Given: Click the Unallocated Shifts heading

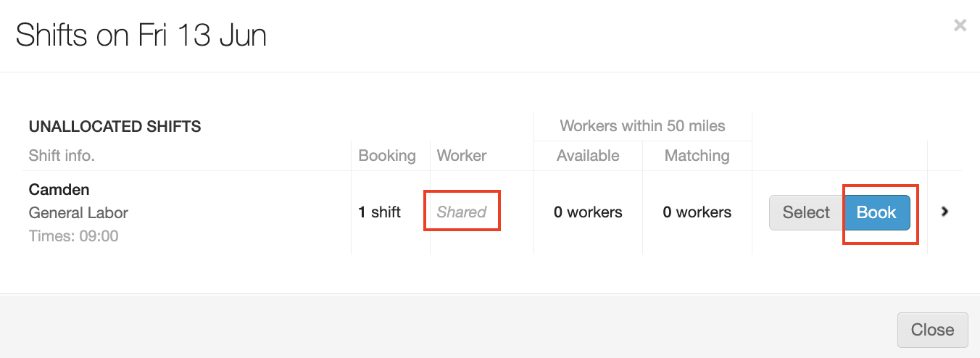Looking at the screenshot, I should pyautogui.click(x=115, y=127).
